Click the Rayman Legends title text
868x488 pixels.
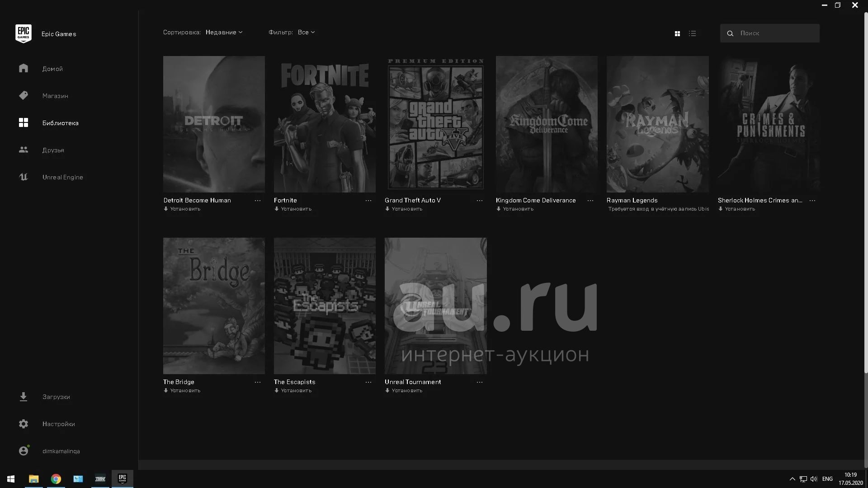[x=632, y=200]
